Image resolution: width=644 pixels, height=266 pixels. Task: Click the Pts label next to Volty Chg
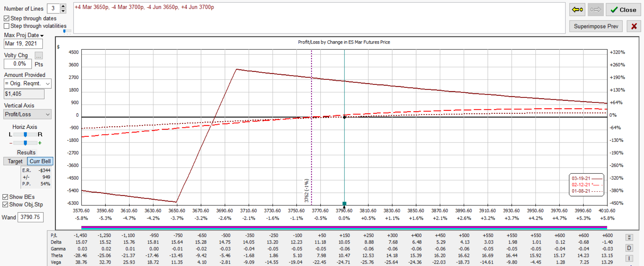[x=39, y=64]
